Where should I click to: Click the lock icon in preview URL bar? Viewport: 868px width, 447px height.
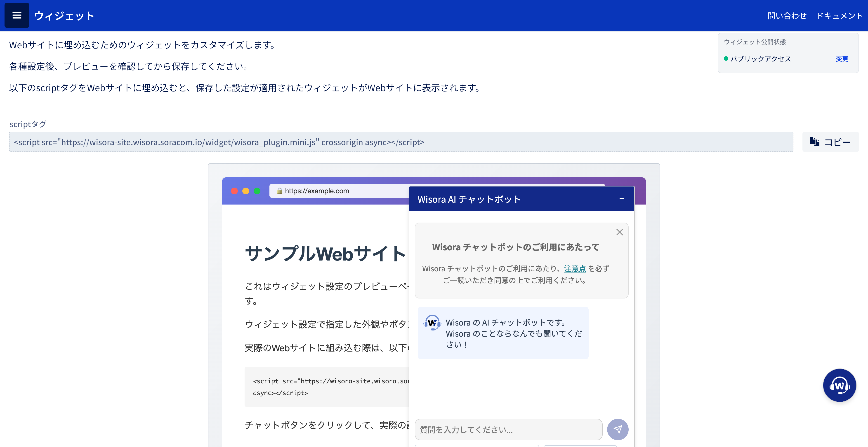[279, 191]
